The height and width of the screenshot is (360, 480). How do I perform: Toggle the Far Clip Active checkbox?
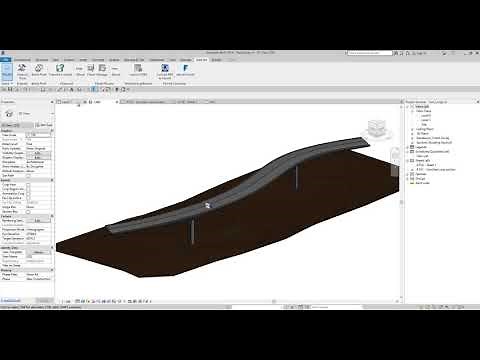pyautogui.click(x=28, y=198)
